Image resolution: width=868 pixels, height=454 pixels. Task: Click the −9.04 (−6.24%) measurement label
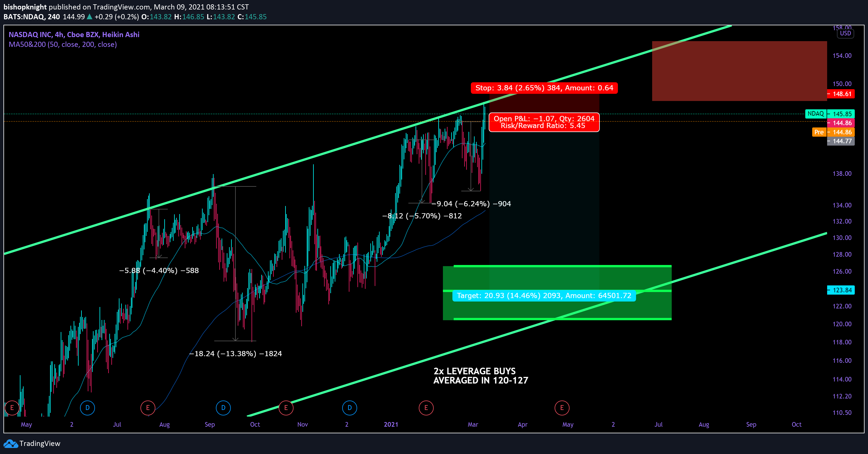point(471,204)
